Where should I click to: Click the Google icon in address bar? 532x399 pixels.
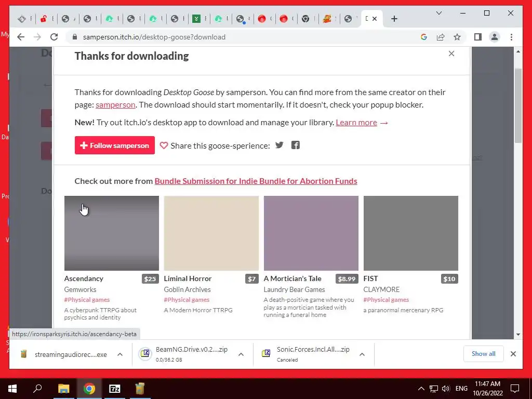(424, 37)
